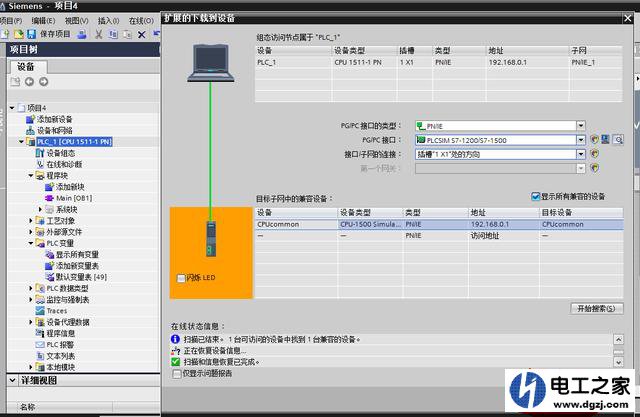Click the CPU-1500 Simula... device type cell

click(371, 224)
